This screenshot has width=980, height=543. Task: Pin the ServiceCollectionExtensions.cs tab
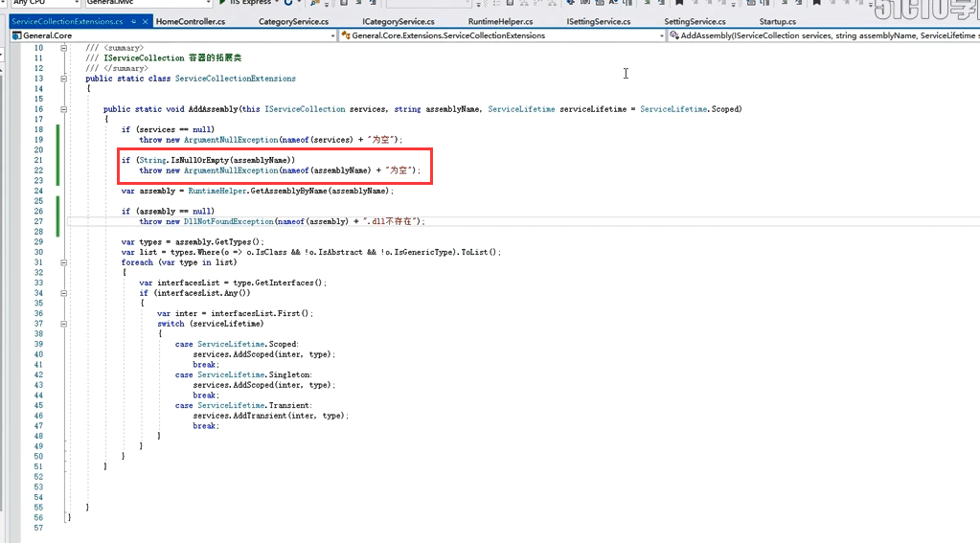pyautogui.click(x=134, y=21)
